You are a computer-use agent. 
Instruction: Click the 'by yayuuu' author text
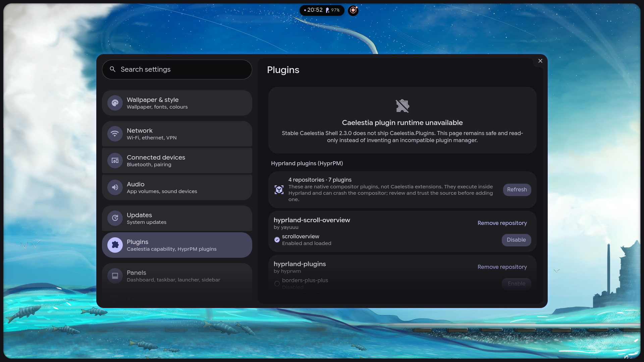[286, 227]
